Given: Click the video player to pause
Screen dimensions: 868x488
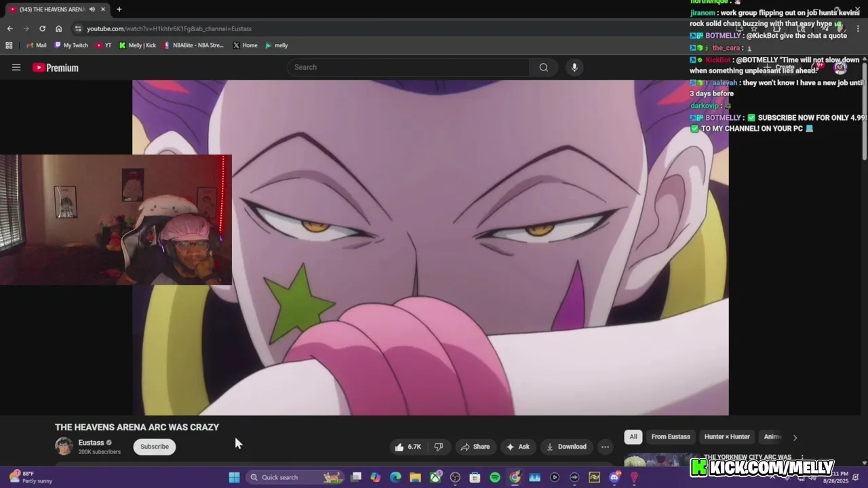Looking at the screenshot, I should coord(431,247).
